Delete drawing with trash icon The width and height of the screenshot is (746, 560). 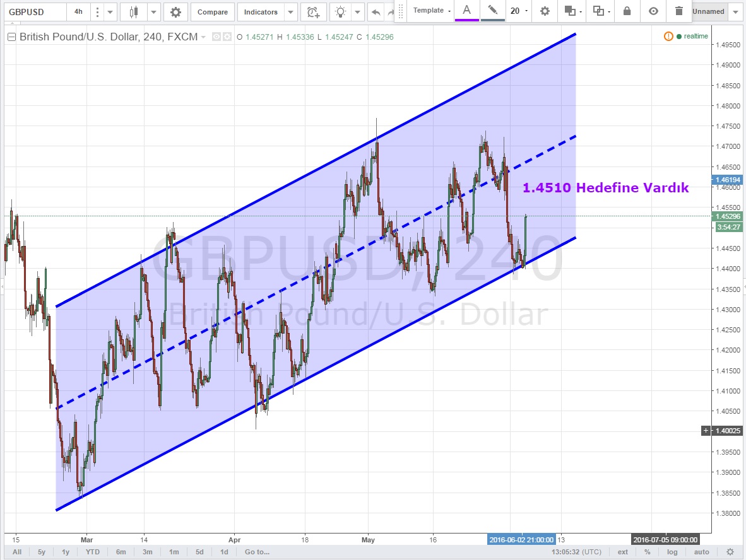pyautogui.click(x=678, y=11)
